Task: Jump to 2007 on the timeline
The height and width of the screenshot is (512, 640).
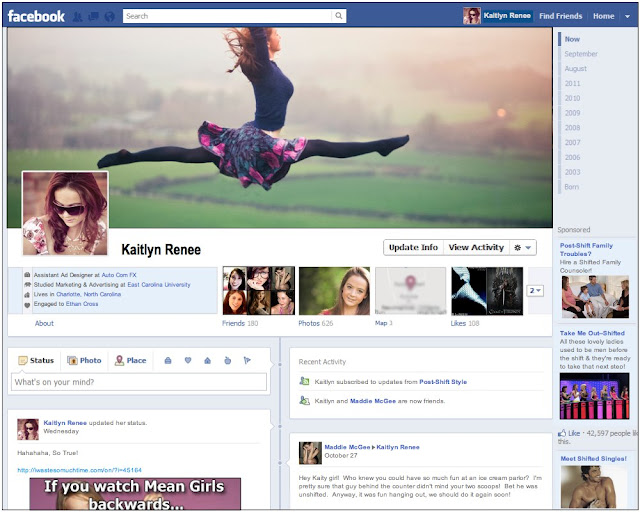Action: click(x=572, y=142)
